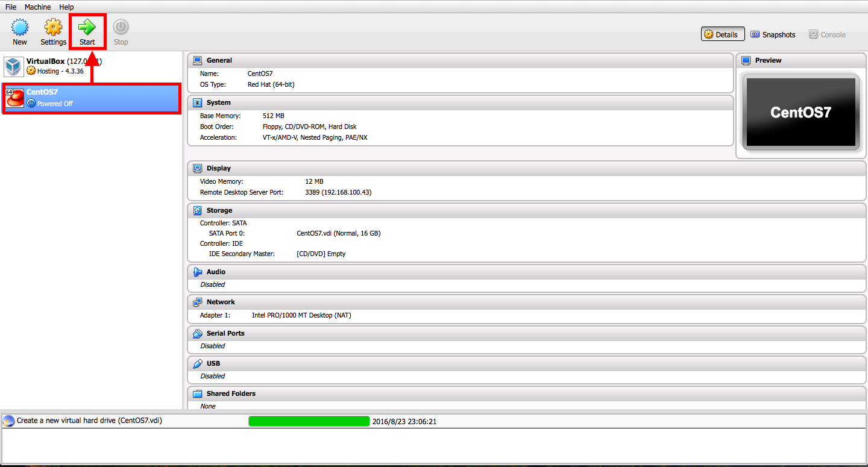The width and height of the screenshot is (868, 467).
Task: Select the VirtualBox (127.0.0.1) host entry
Action: click(92, 66)
